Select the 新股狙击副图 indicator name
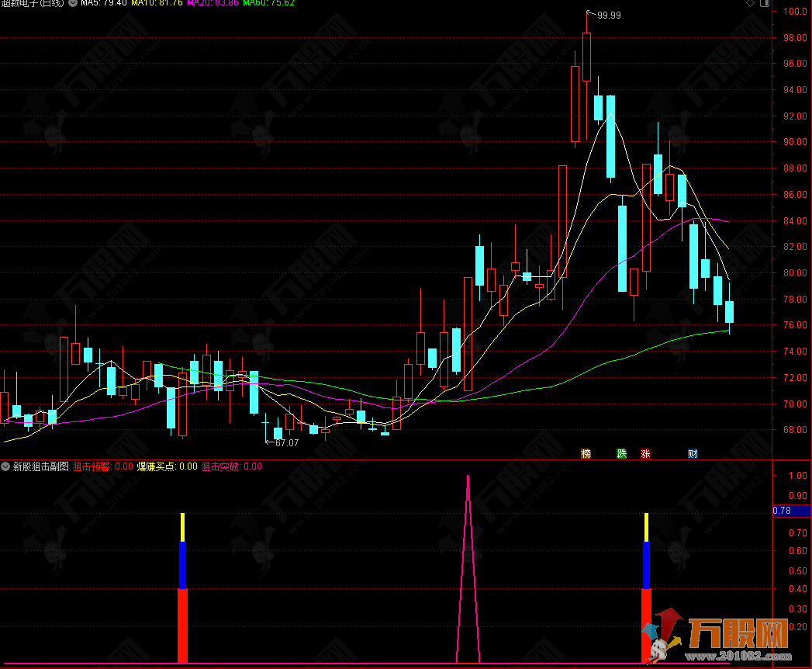The height and width of the screenshot is (669, 812). pos(40,466)
